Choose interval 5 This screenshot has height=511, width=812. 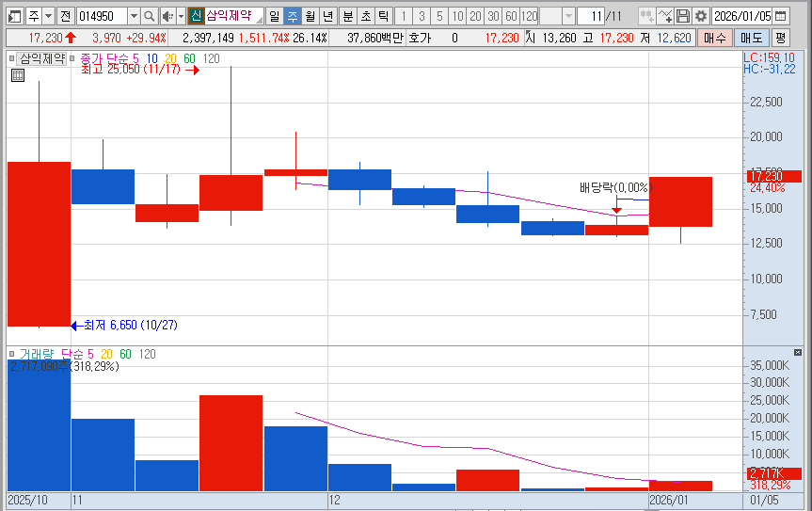(x=439, y=17)
